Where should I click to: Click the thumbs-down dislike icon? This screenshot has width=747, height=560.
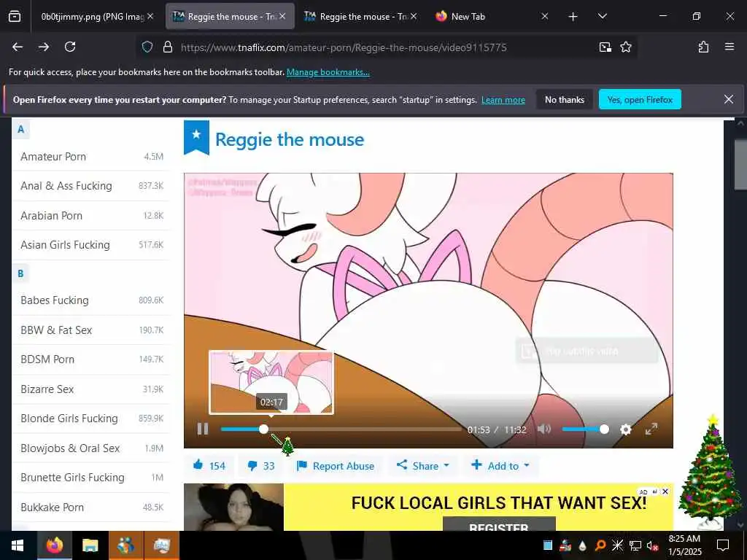[x=252, y=466]
